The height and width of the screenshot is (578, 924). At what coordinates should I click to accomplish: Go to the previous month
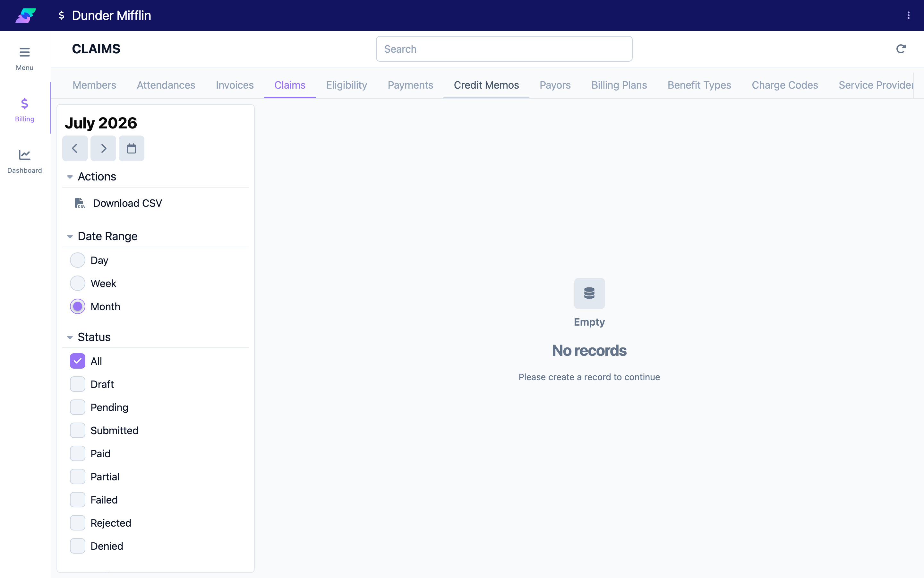(75, 148)
